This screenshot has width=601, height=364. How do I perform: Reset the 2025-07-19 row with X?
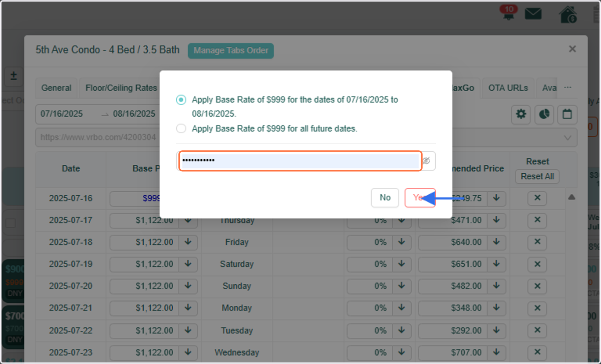(537, 264)
